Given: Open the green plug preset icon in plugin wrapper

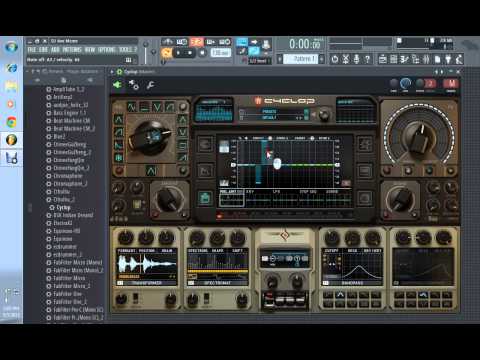Looking at the screenshot, I should [x=117, y=85].
